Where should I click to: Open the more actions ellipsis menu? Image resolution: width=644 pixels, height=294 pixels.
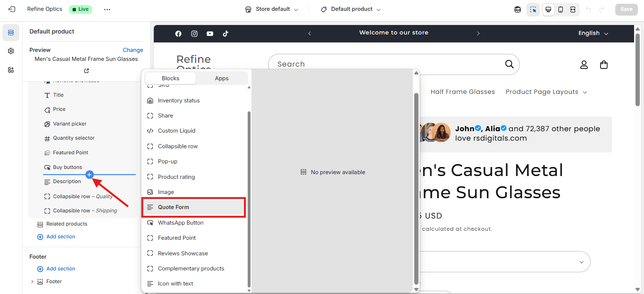click(x=107, y=9)
